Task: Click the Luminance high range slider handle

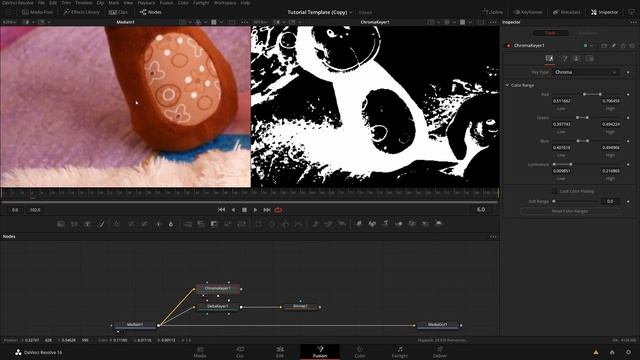Action: point(571,164)
